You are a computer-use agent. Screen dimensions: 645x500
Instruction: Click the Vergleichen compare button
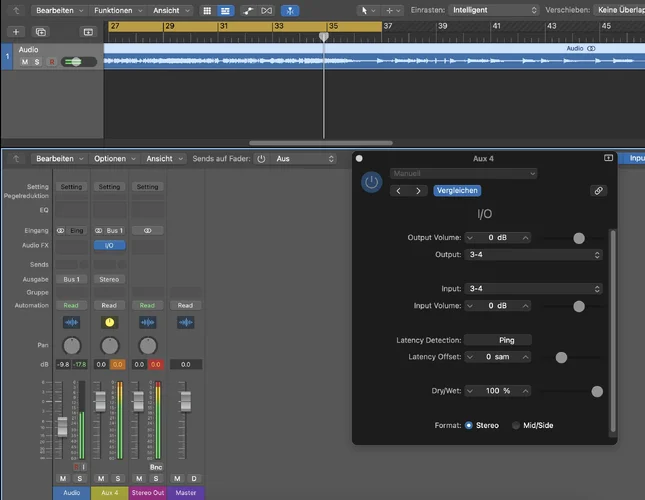point(457,190)
